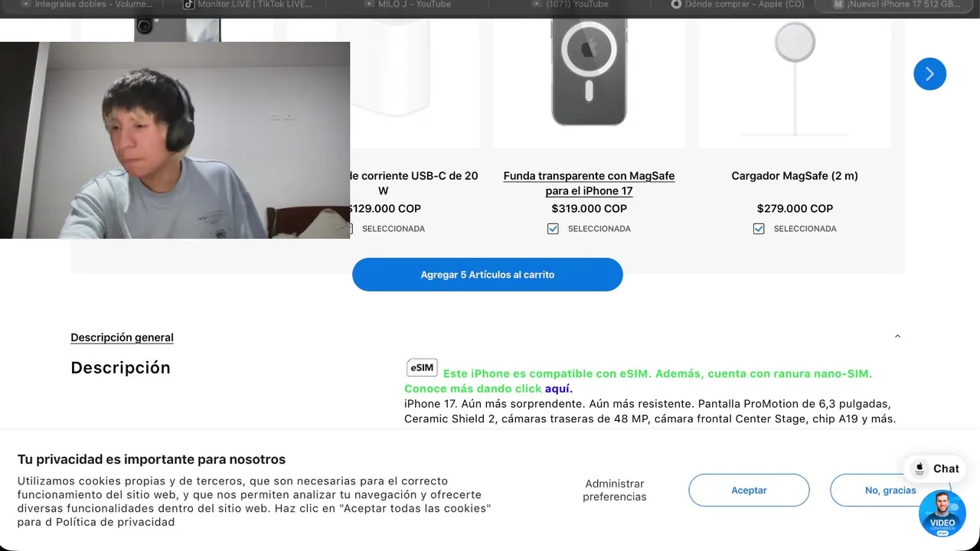Expand the Descripción general heading link

coord(122,337)
